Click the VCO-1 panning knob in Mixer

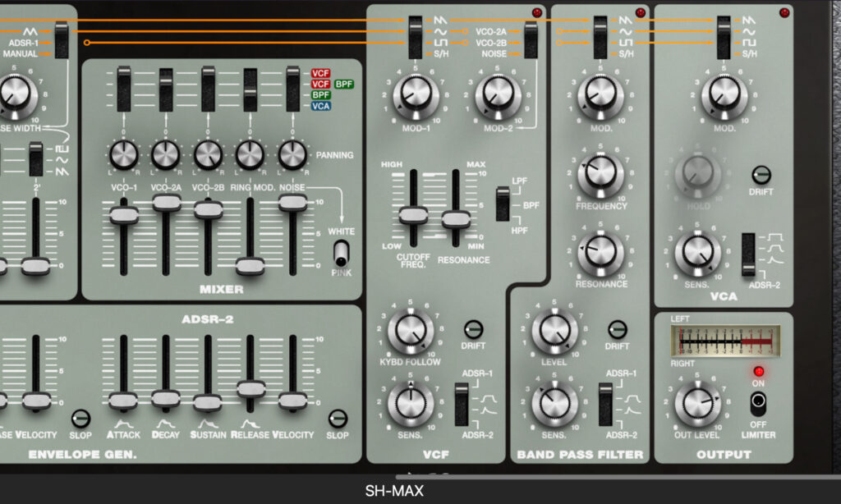[123, 154]
